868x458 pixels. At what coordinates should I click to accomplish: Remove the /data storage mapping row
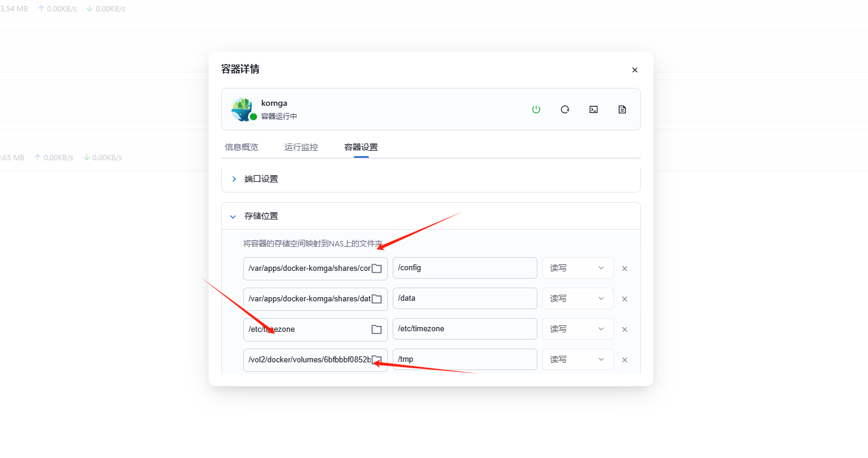point(625,299)
